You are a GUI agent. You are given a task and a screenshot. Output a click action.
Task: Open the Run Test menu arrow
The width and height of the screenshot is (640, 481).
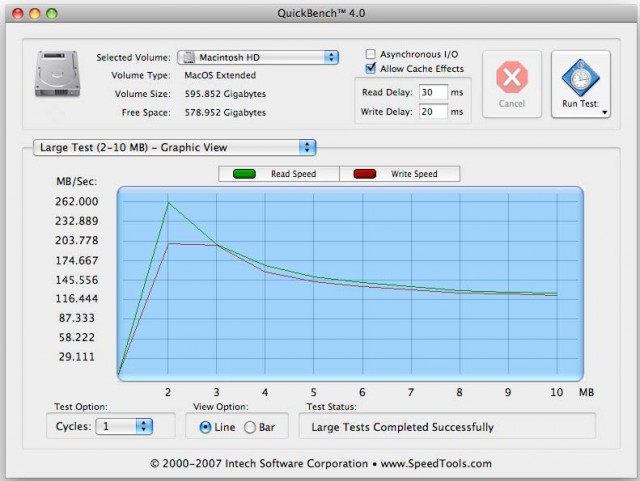click(x=604, y=112)
